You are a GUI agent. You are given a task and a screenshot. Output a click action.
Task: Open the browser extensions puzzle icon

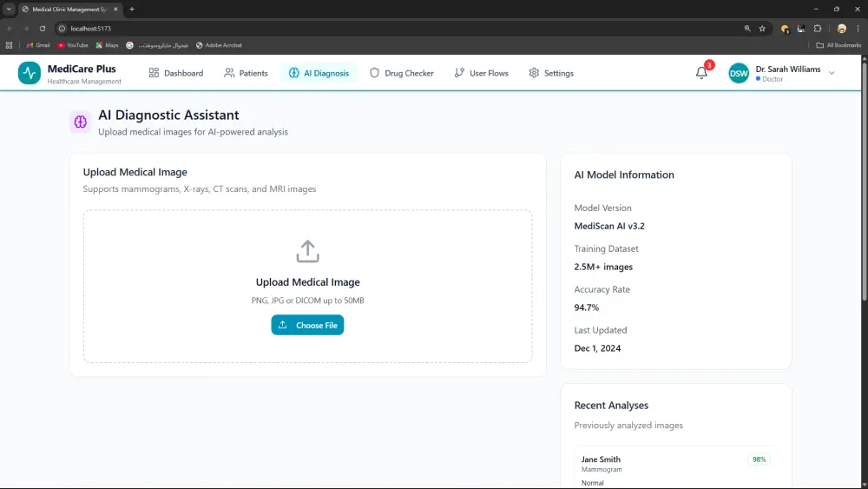(818, 29)
